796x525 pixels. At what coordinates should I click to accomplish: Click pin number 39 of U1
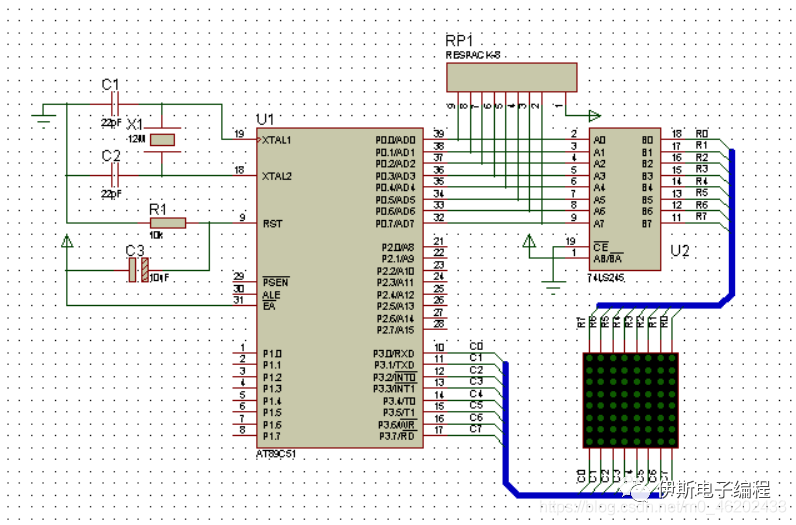coord(439,134)
